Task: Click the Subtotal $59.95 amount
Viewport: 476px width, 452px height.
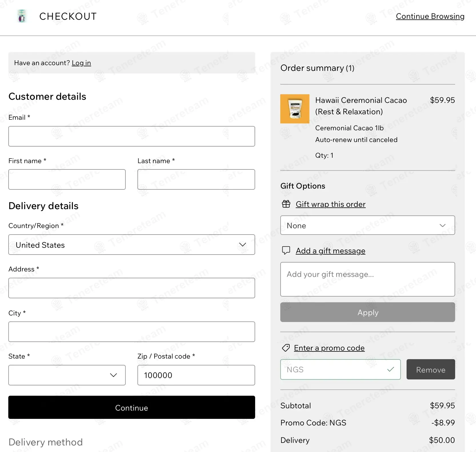Action: 442,406
